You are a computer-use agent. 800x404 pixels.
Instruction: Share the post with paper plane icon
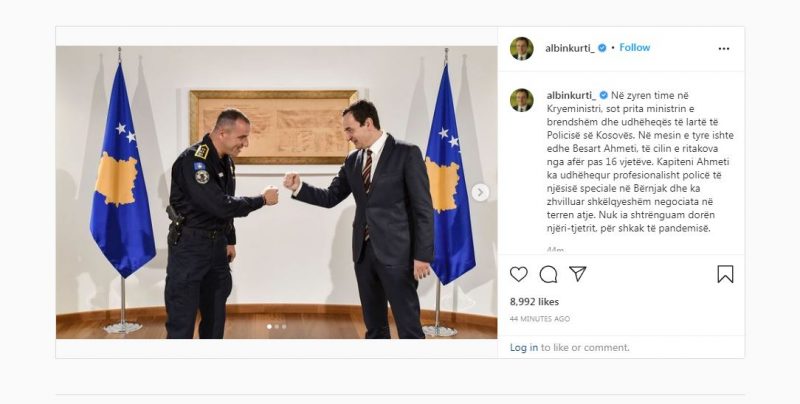tap(578, 274)
